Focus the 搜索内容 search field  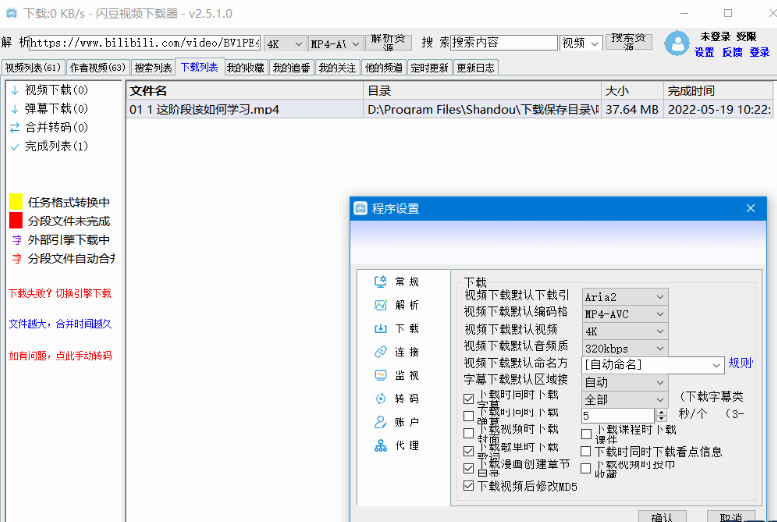504,43
